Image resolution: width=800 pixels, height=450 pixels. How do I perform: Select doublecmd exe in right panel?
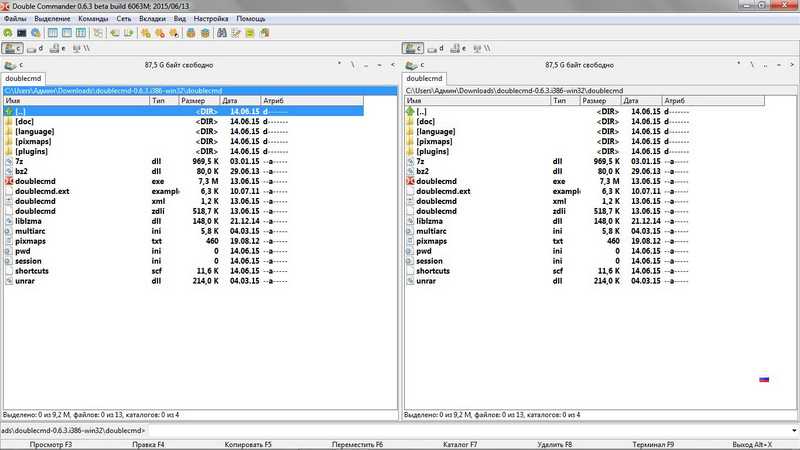(x=585, y=182)
